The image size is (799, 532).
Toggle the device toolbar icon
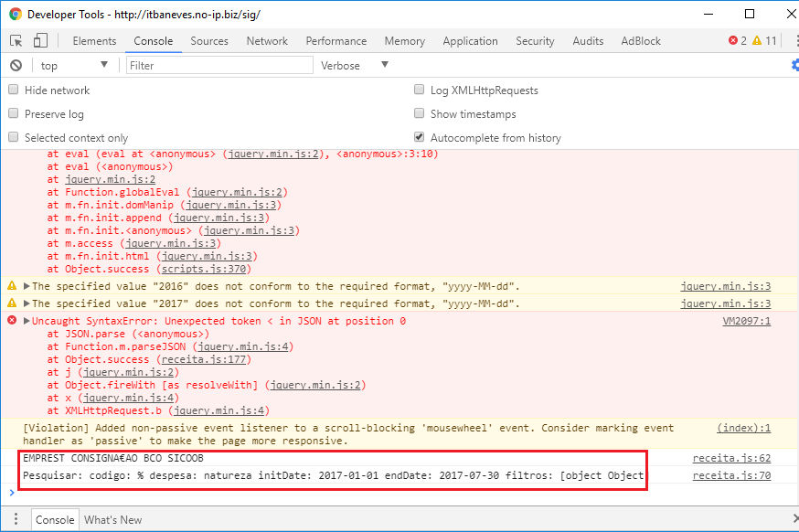point(40,41)
